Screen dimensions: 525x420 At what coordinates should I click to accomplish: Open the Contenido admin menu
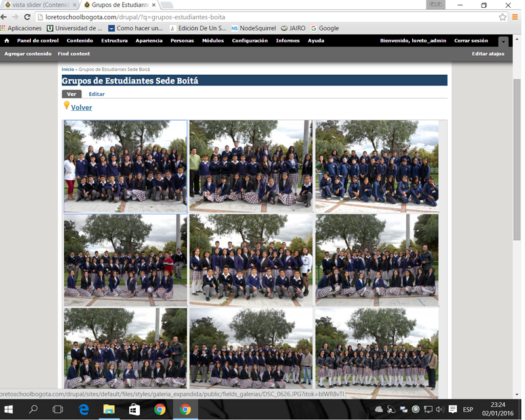click(79, 41)
